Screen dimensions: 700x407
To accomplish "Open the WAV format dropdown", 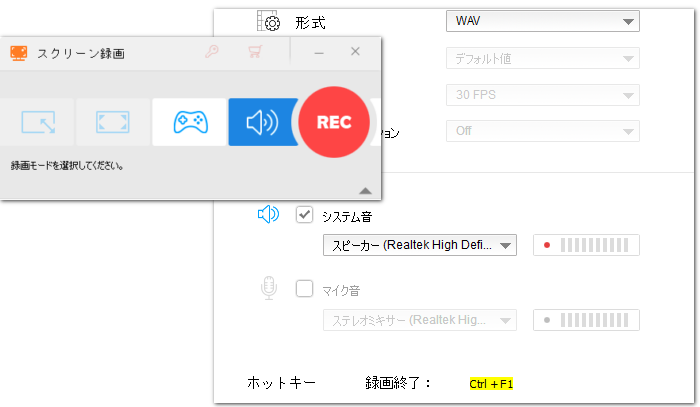I will 543,21.
